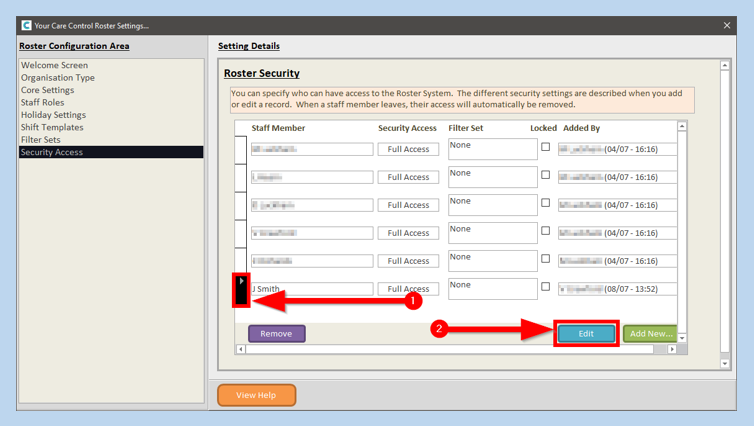Click the green Add New button
754x426 pixels.
pos(650,333)
